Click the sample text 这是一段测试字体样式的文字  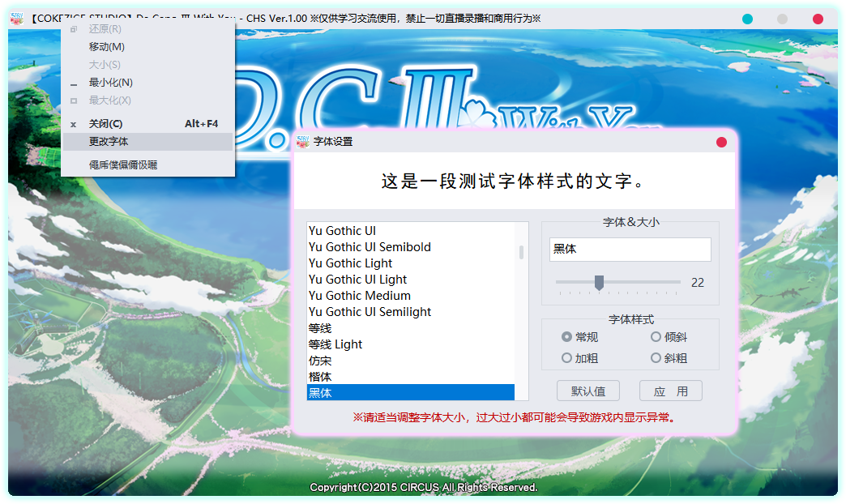513,182
